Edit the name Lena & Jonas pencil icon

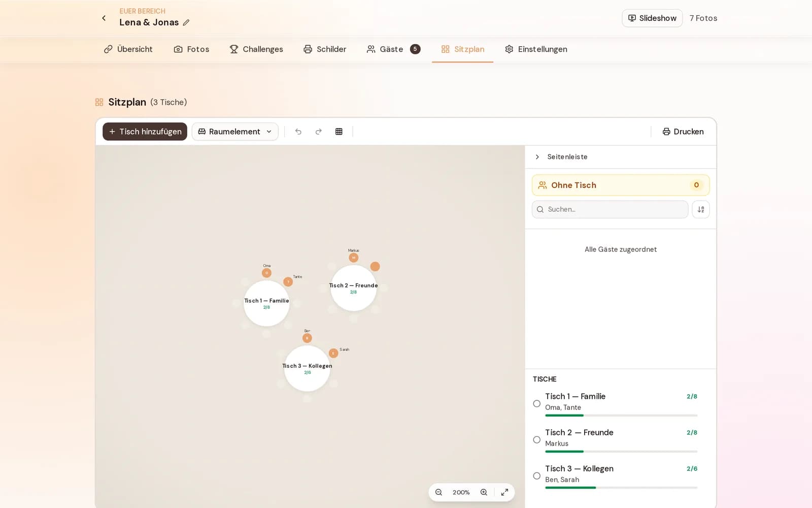click(186, 22)
